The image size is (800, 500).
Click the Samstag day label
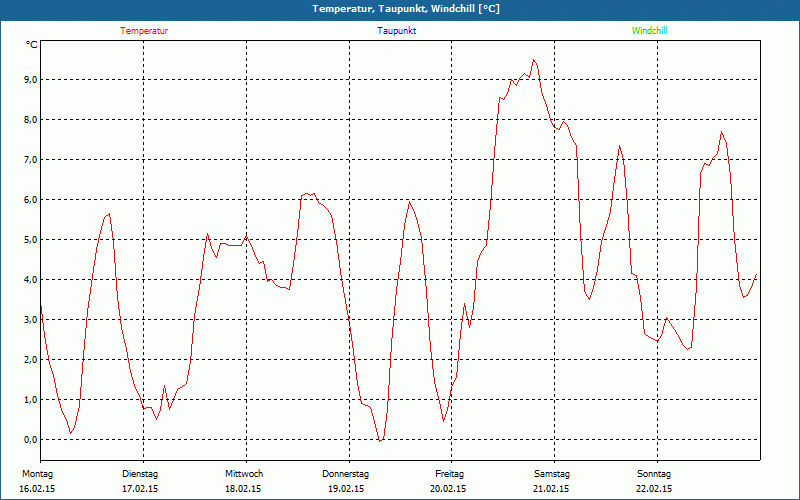pos(552,474)
